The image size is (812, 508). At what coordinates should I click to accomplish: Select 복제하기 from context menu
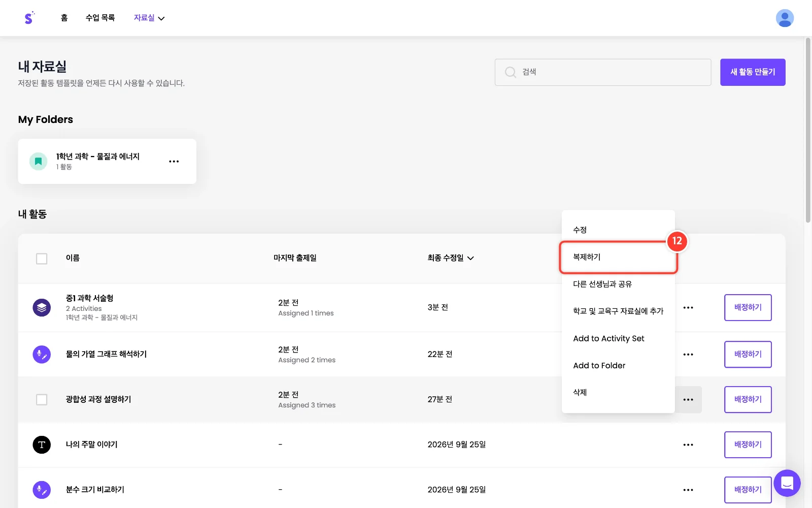618,257
